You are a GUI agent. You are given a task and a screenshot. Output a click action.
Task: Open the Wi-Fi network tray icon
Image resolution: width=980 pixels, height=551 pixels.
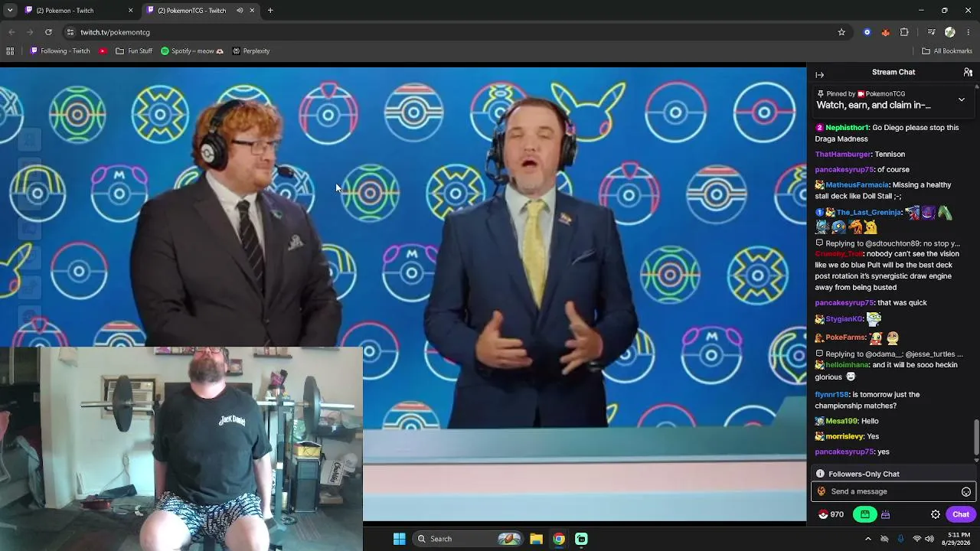click(916, 539)
